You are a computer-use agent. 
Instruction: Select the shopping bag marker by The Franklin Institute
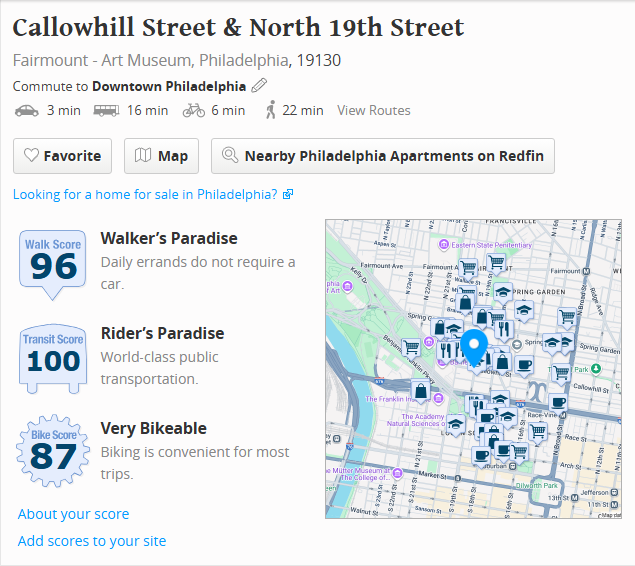[421, 392]
